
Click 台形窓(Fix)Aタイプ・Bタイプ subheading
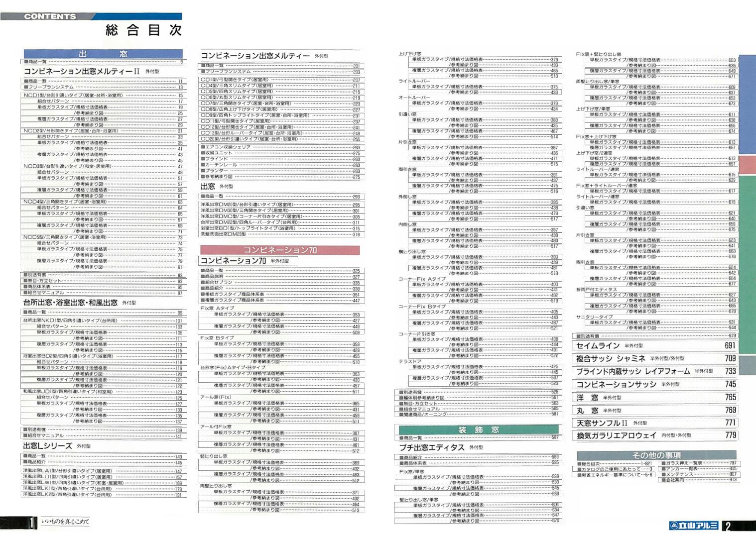click(233, 367)
